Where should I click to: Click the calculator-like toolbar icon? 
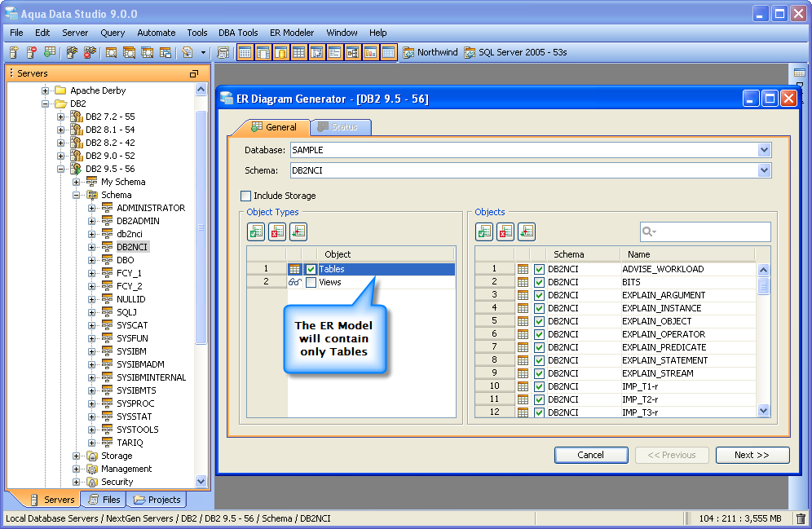[x=223, y=52]
